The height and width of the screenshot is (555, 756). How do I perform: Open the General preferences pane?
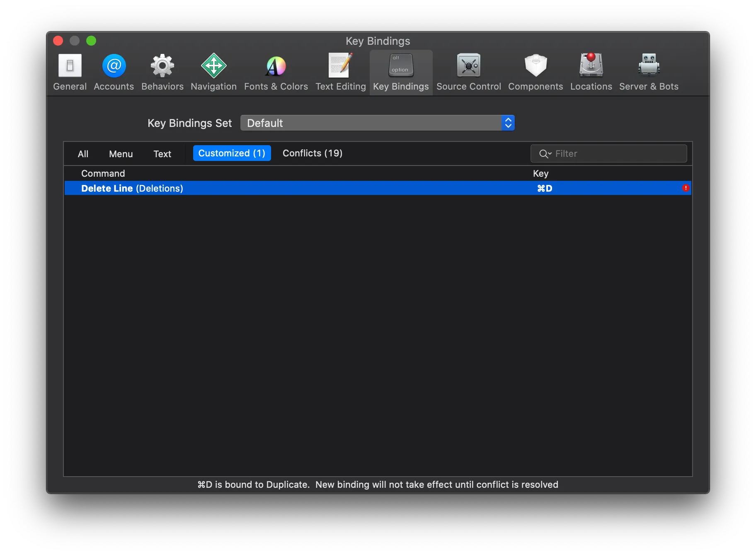[x=70, y=72]
